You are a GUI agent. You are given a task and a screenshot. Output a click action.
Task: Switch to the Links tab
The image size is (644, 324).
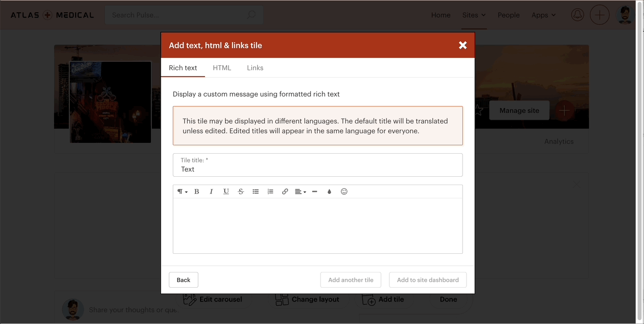coord(255,68)
